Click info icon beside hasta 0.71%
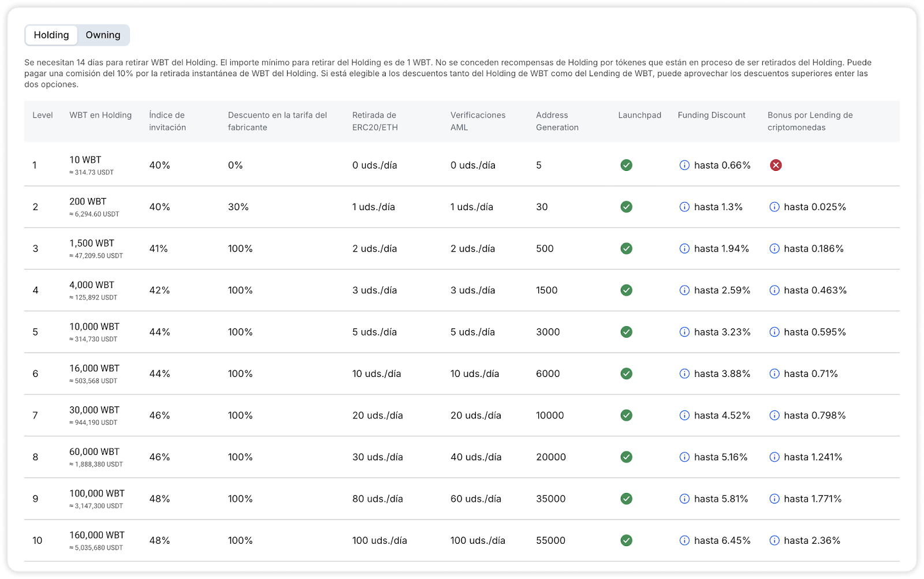The image size is (924, 579). pos(774,374)
